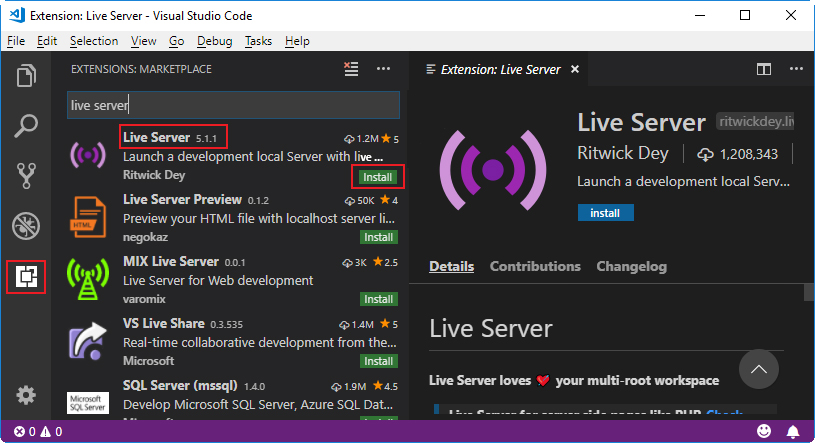Open the Source Control view
This screenshot has height=443, width=815.
coord(26,176)
